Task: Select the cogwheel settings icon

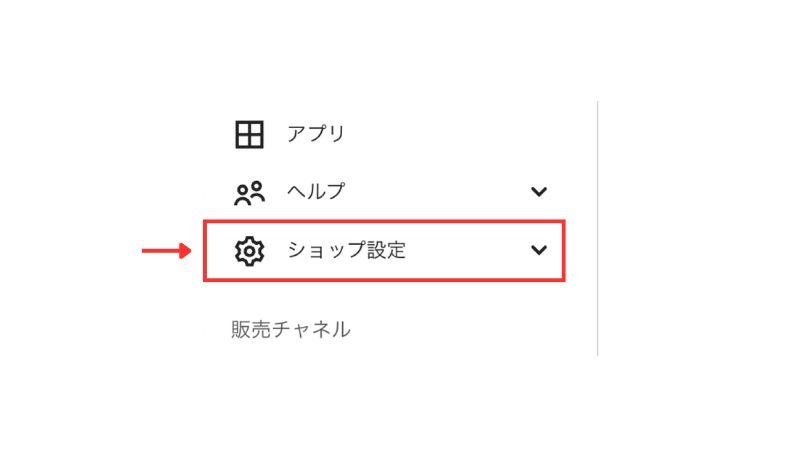Action: click(x=249, y=251)
